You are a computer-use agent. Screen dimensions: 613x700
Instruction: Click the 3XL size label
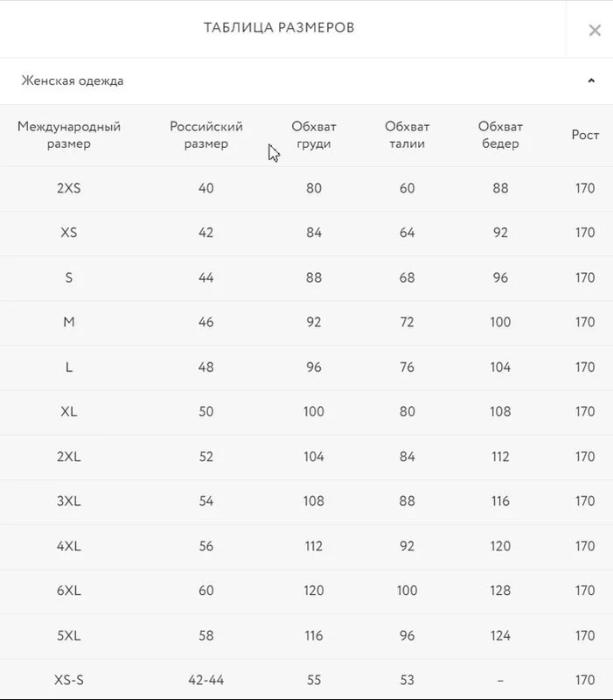pos(69,500)
